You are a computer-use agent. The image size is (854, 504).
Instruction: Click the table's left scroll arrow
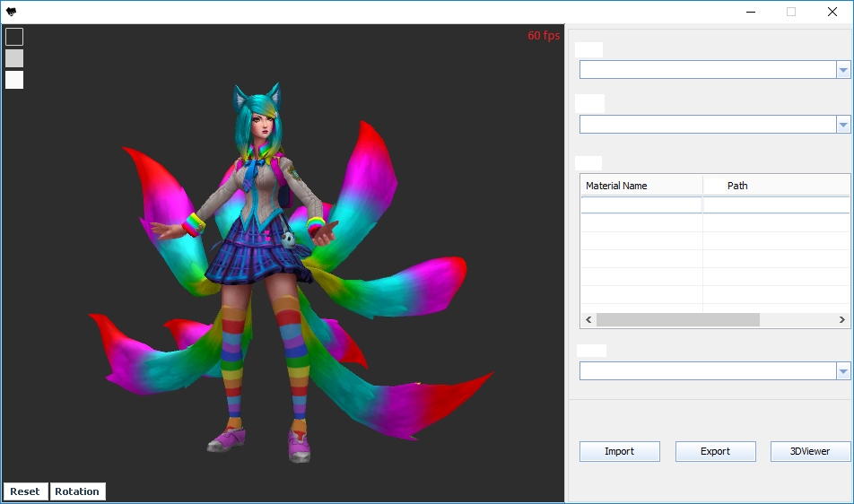coord(588,319)
